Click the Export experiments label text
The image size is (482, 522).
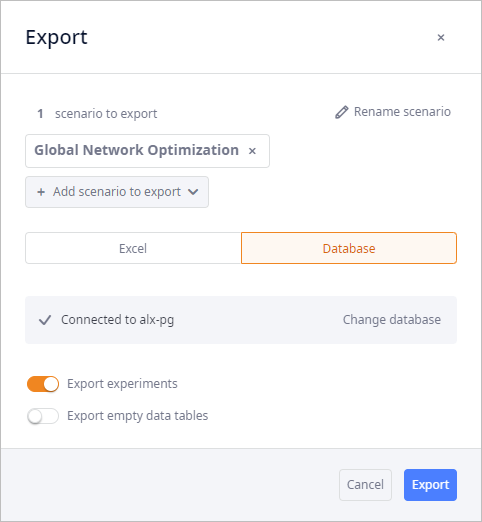[x=122, y=384]
